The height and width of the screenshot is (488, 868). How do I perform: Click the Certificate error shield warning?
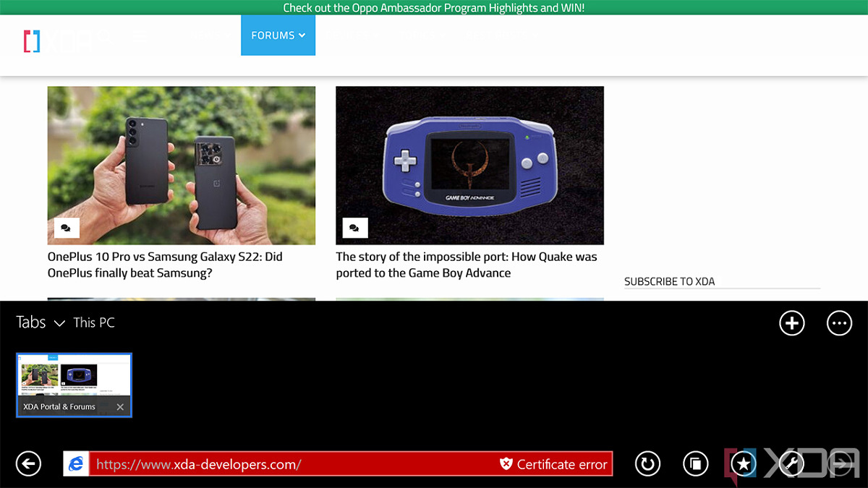point(554,464)
